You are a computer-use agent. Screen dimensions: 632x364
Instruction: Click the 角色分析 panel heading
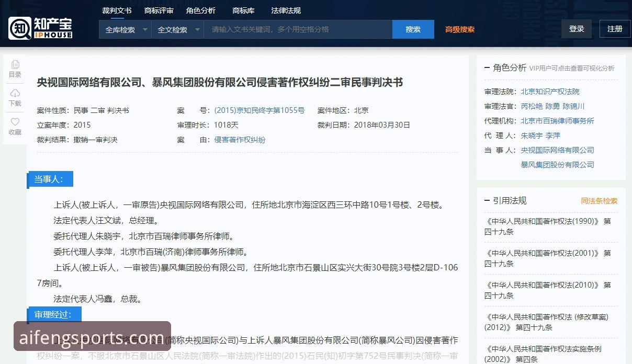(510, 67)
